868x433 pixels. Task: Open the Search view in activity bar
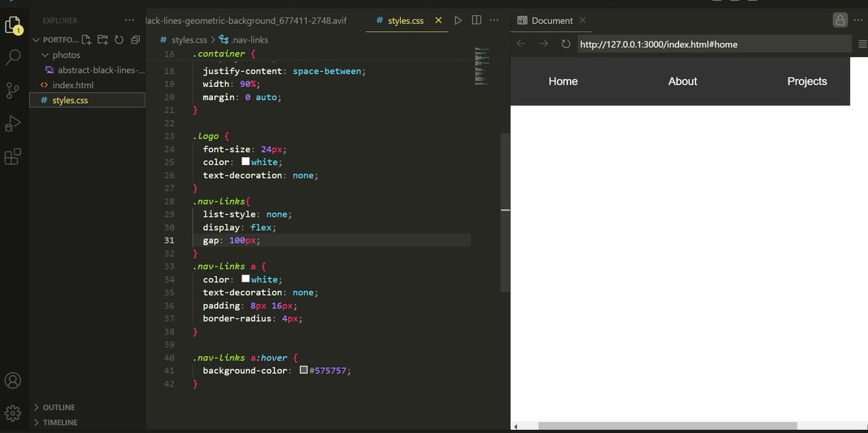[12, 58]
